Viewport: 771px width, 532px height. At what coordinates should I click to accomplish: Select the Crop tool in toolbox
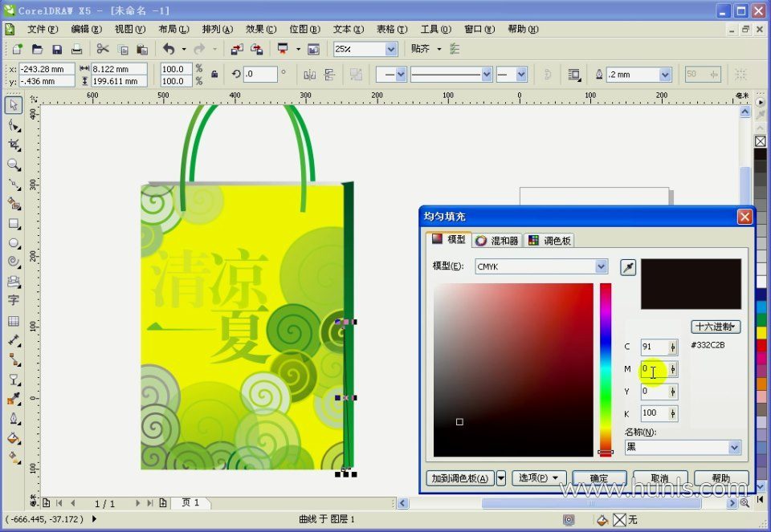[14, 145]
